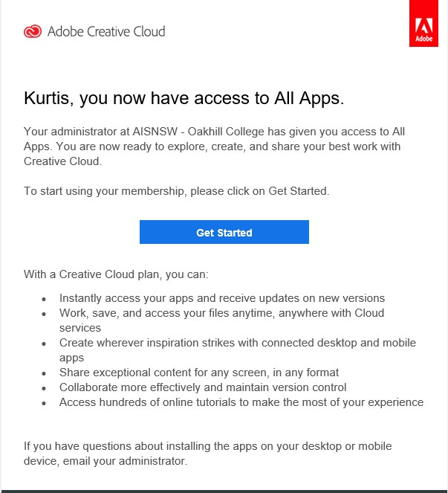Click the bullet about instantly accessing apps
Viewport: 448px width, 493px height.
[222, 298]
